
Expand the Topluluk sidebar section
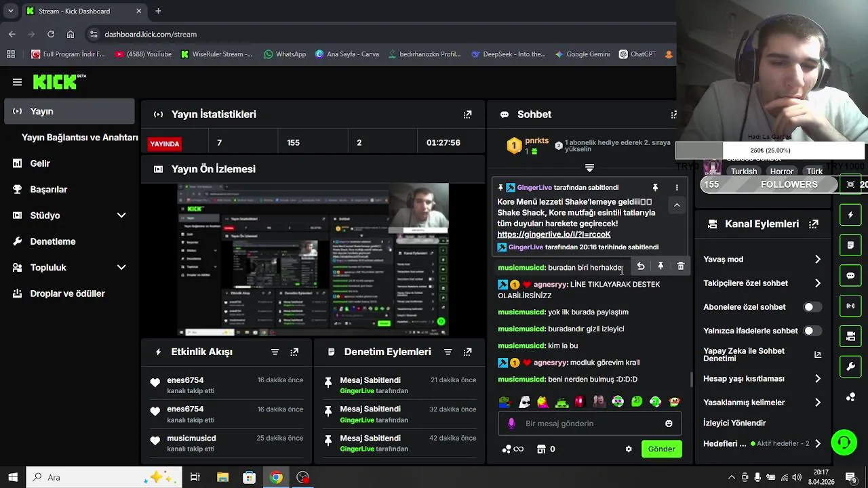coord(121,268)
